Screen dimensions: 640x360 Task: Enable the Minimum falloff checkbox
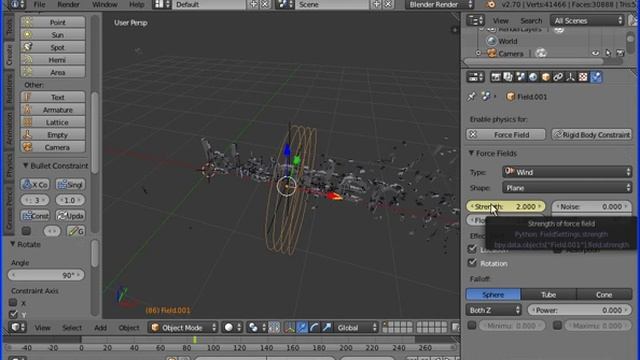(472, 325)
